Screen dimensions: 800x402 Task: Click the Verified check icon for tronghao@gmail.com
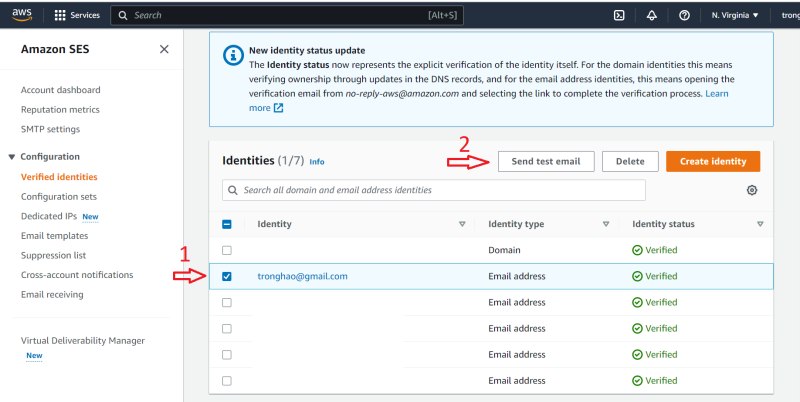637,277
